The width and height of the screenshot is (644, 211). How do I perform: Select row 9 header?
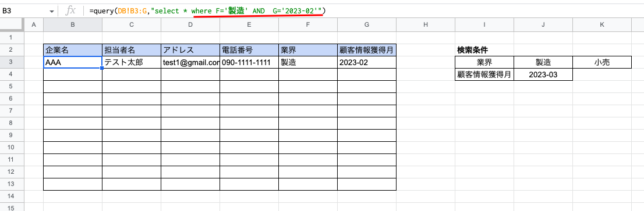pyautogui.click(x=12, y=135)
